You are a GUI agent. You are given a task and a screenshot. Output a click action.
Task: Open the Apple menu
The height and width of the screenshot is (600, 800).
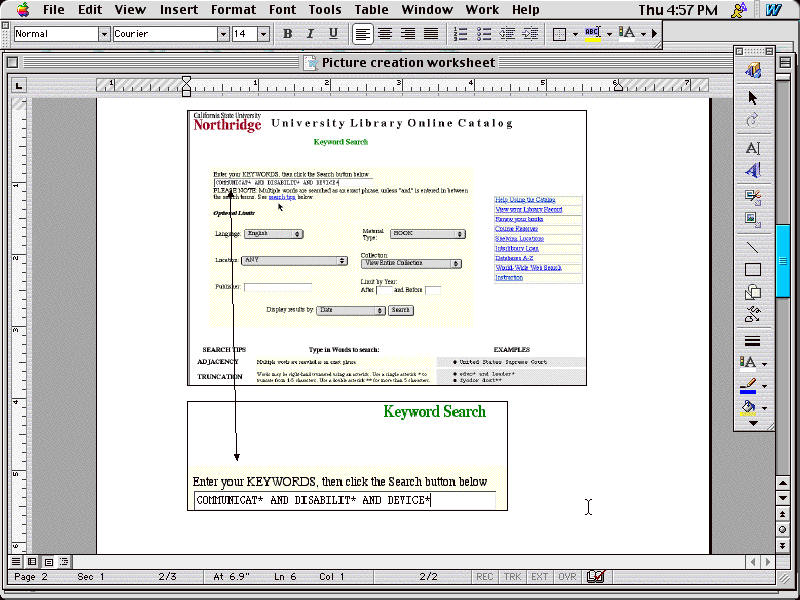(22, 9)
